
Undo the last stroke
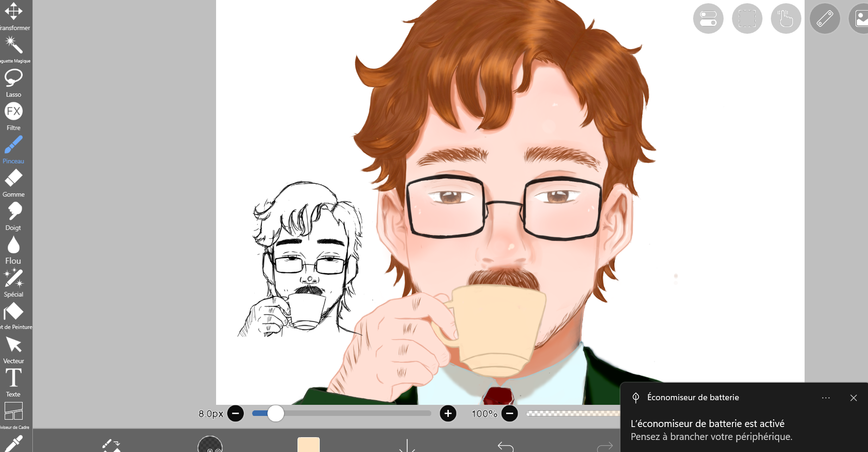tap(506, 446)
